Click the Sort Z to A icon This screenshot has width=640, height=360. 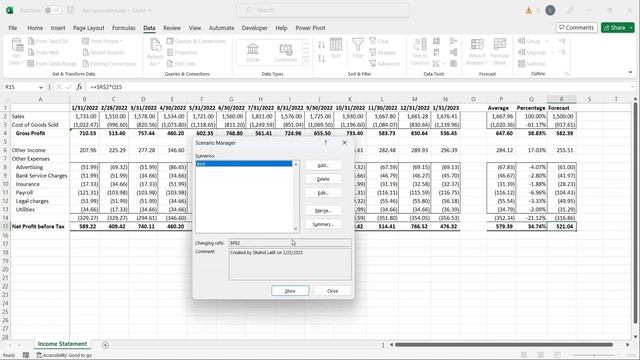tap(321, 58)
